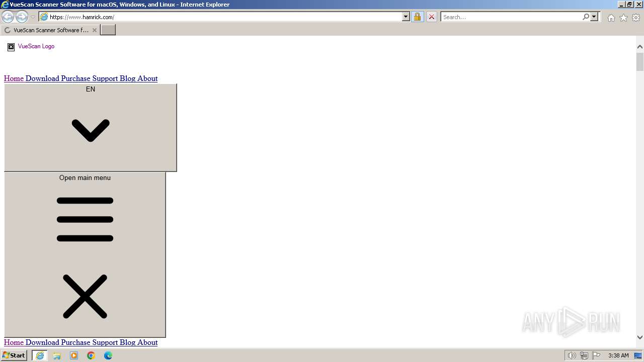Open the bottom About link
The height and width of the screenshot is (362, 644).
147,342
